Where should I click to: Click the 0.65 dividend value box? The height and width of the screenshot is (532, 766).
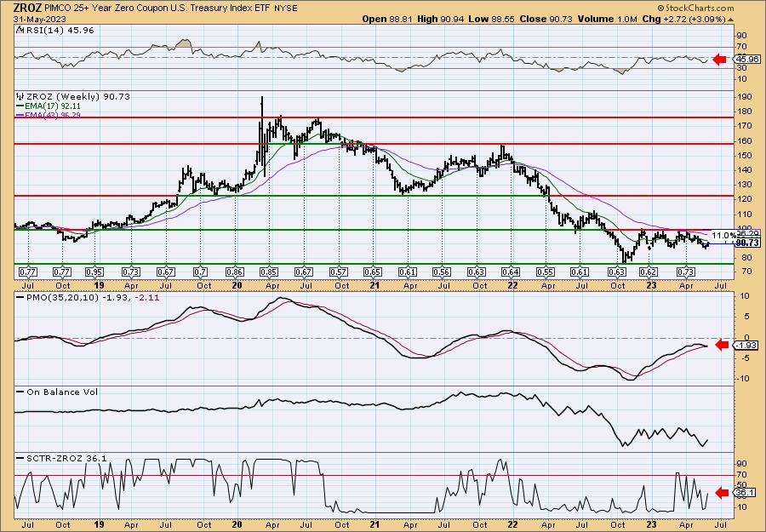tap(374, 272)
